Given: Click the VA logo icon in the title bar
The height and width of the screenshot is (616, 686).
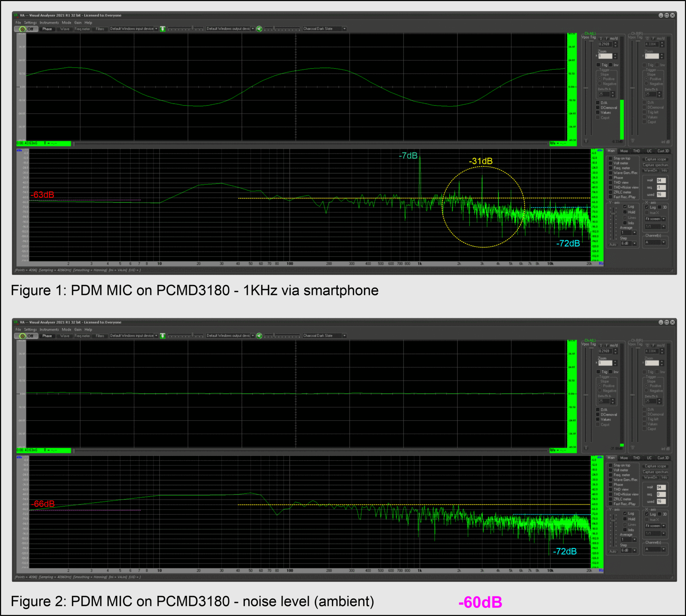Looking at the screenshot, I should click(15, 15).
